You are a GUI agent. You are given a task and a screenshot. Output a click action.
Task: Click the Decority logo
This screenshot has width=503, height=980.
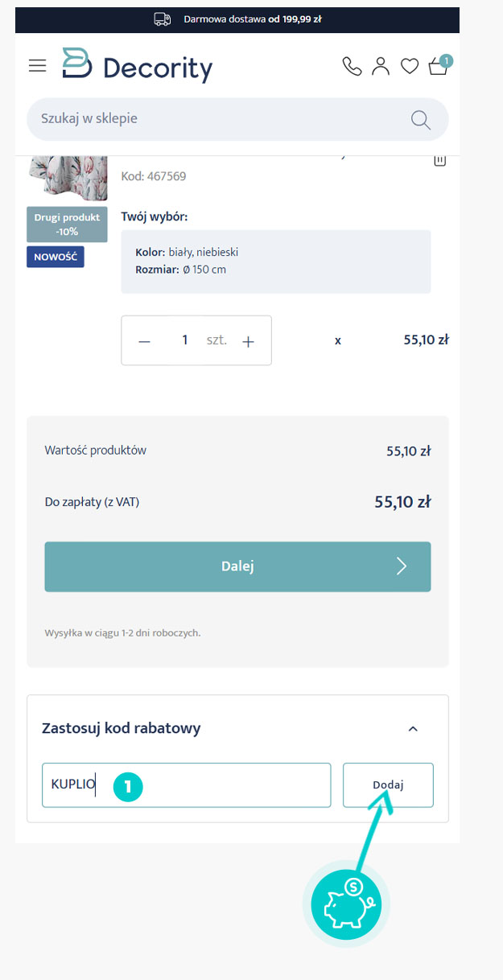coord(138,65)
